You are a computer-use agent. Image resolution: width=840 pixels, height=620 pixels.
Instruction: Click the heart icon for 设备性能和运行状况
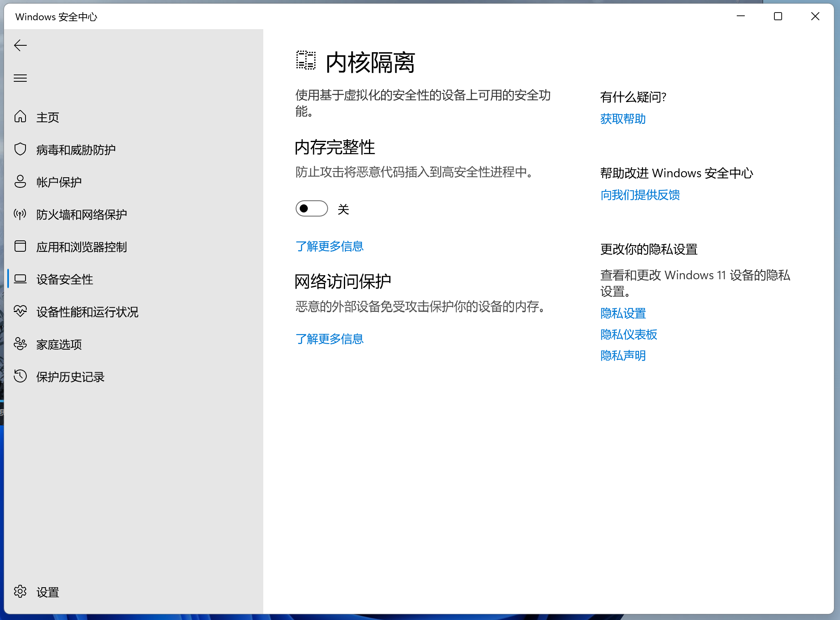[20, 311]
